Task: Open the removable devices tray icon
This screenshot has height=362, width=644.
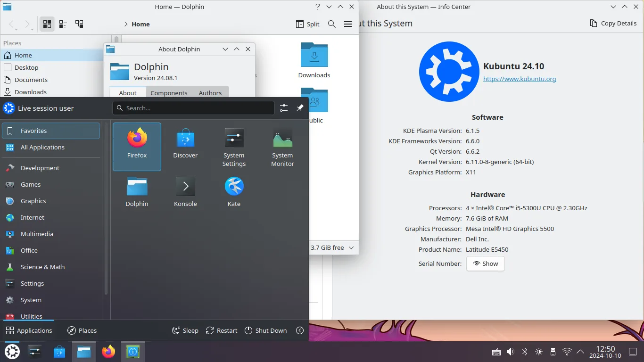Action: click(553, 352)
